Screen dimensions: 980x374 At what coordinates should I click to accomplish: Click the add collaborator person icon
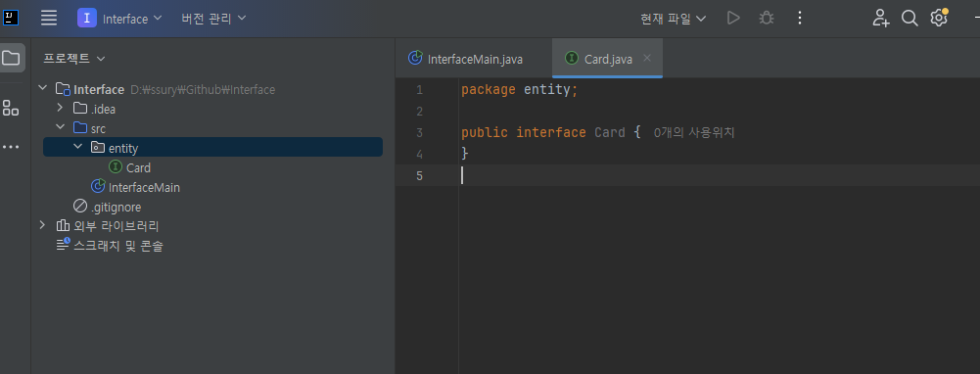[x=880, y=19]
